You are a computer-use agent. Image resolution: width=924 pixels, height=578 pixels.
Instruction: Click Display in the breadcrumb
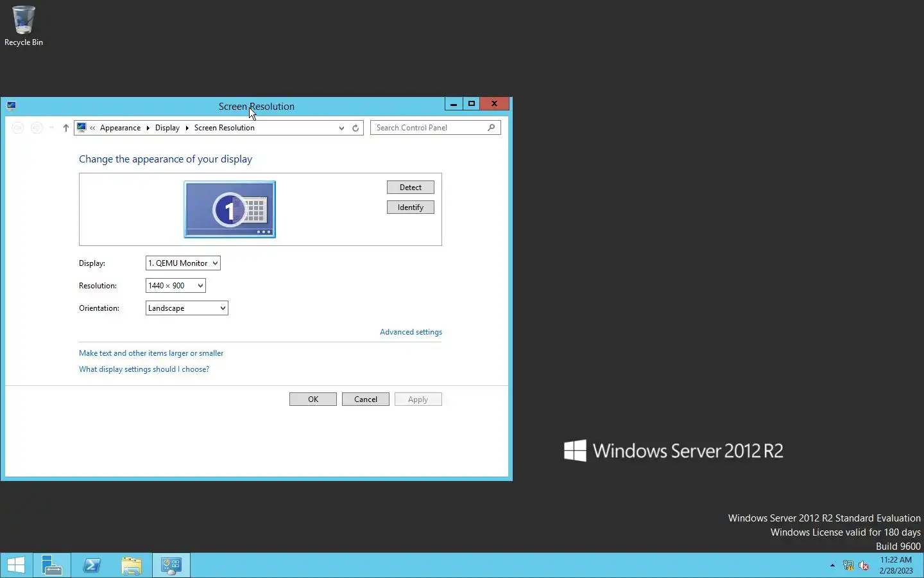coord(167,128)
